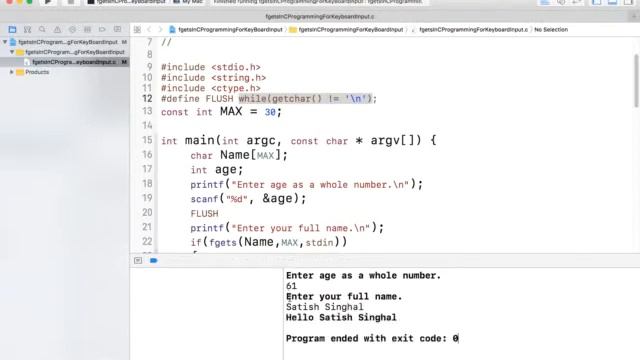The height and width of the screenshot is (360, 640).
Task: Click the scanf("%d", &age); line
Action: pos(248,199)
